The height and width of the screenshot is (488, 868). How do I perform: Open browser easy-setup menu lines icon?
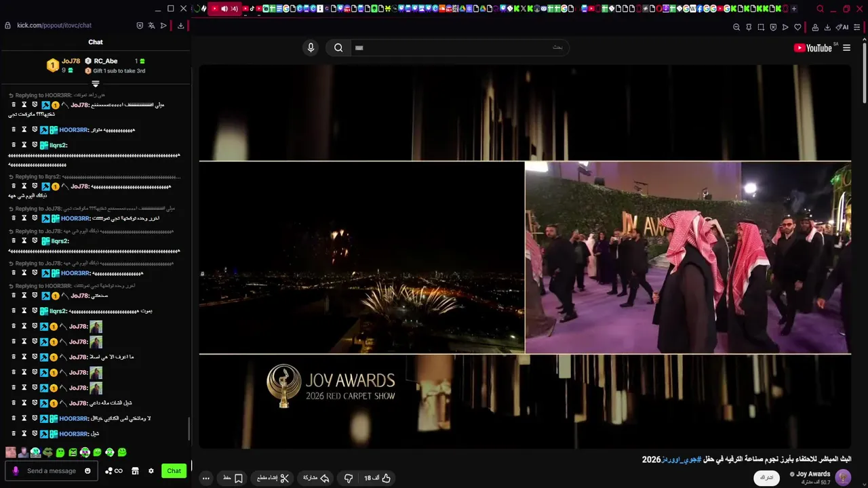858,27
